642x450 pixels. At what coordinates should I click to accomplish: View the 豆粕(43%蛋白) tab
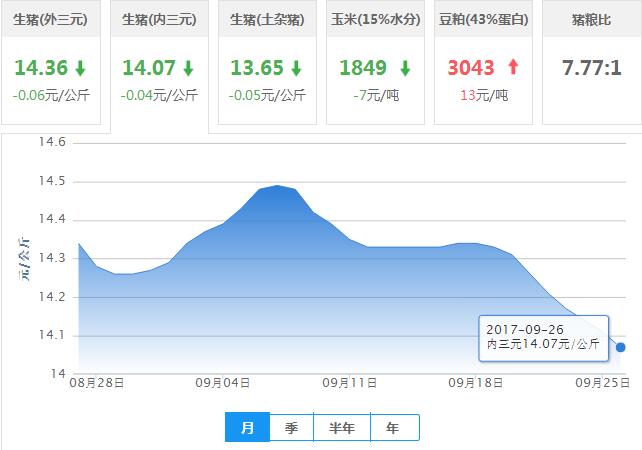point(484,20)
